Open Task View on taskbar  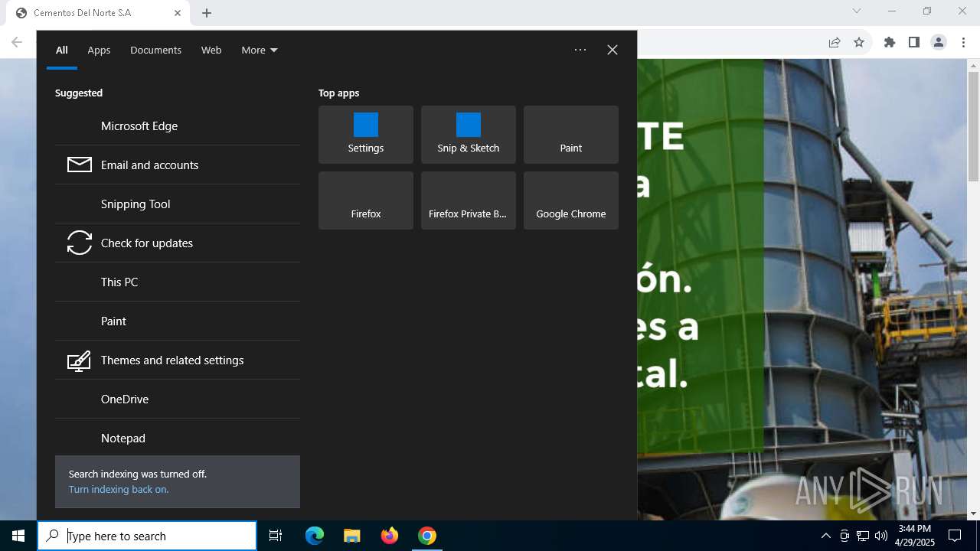(x=276, y=536)
